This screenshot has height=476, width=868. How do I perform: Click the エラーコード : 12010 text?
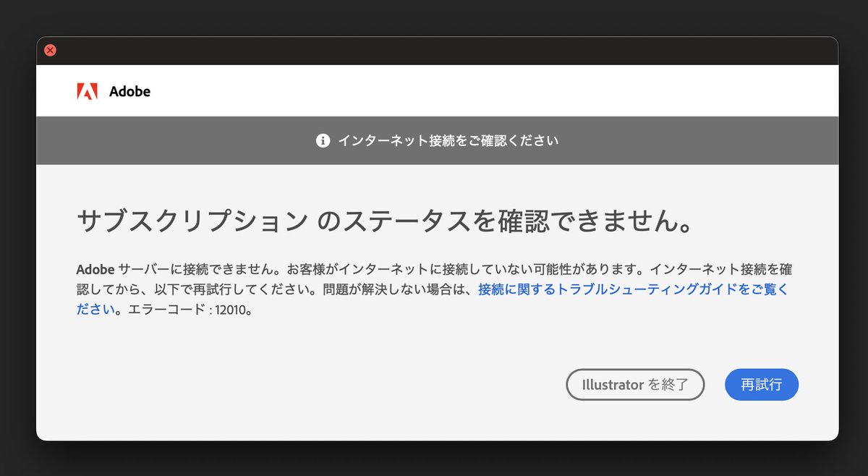188,310
